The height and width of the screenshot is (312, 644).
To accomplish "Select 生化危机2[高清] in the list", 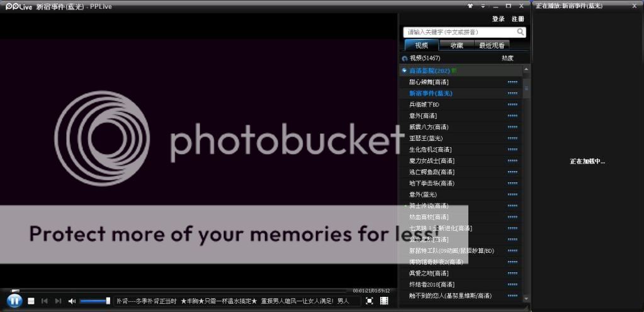I will pos(430,150).
